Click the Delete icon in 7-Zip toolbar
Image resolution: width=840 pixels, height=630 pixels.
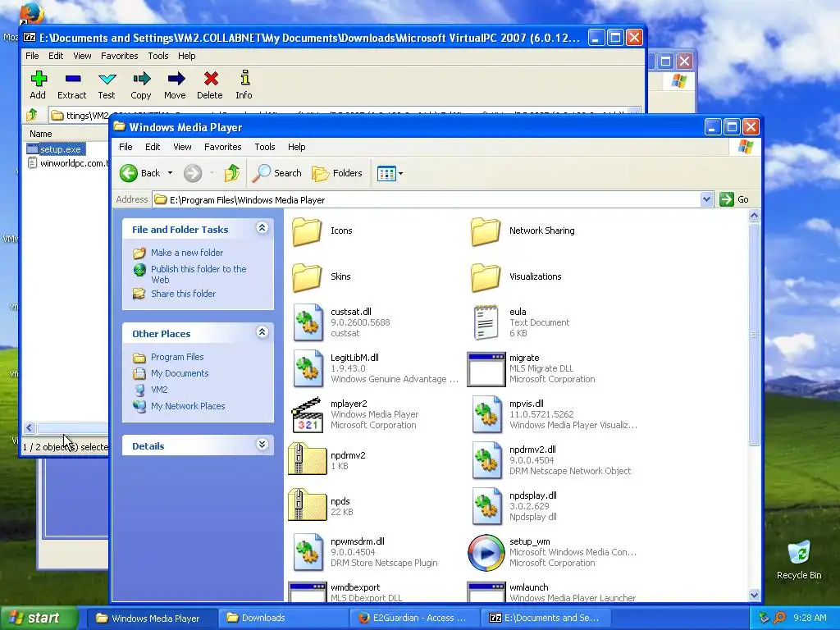tap(210, 80)
